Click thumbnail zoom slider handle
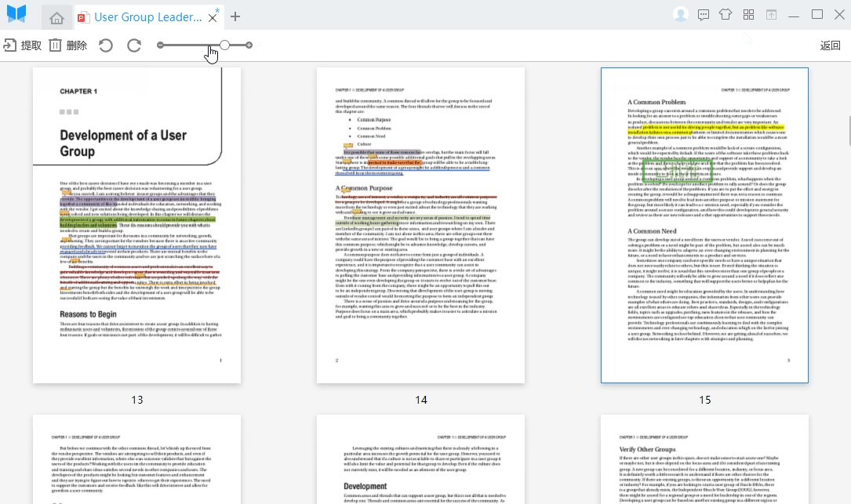Screen dimensions: 851x504 pyautogui.click(x=224, y=45)
